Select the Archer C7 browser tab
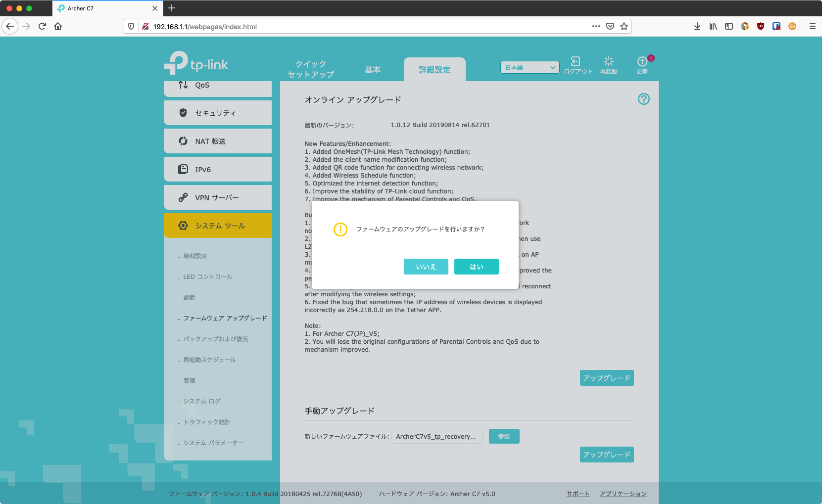The height and width of the screenshot is (504, 822). coord(108,8)
